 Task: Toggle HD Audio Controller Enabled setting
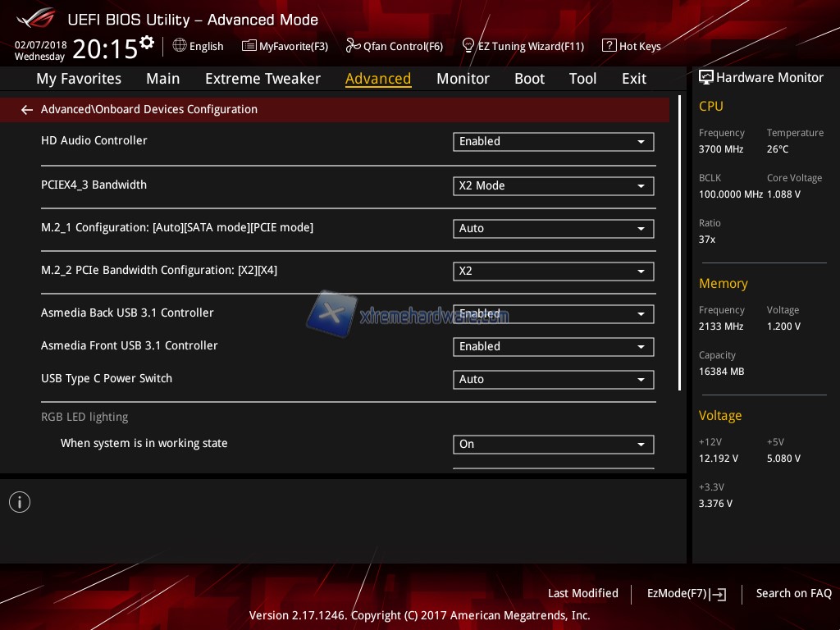553,142
